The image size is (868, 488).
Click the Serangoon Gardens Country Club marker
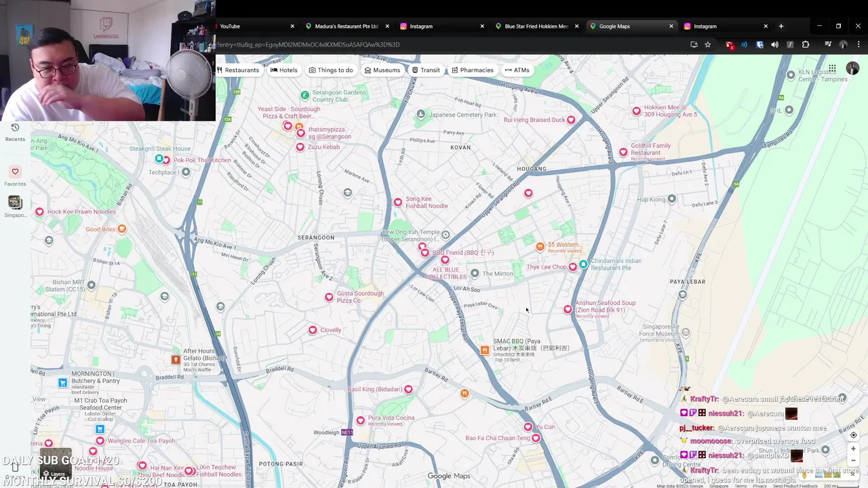click(x=304, y=95)
